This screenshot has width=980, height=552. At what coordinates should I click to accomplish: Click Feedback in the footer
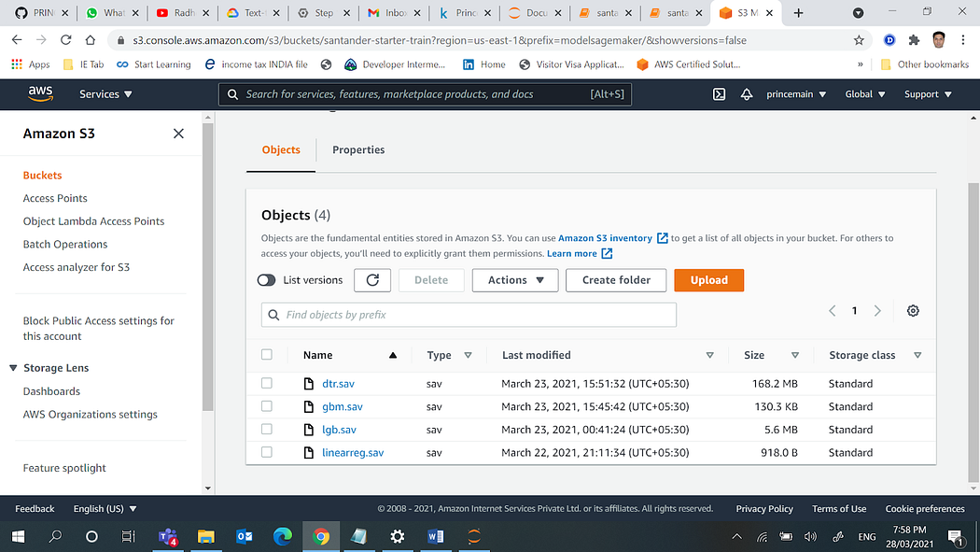tap(35, 509)
